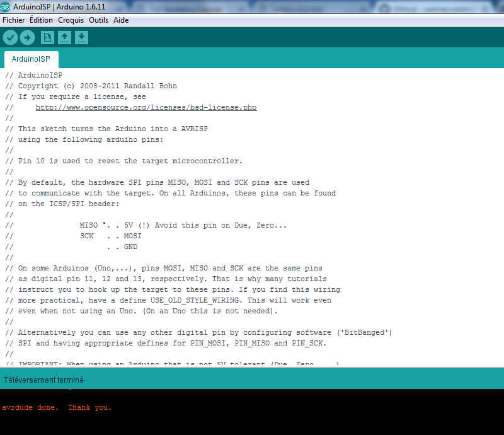Create a new sketch with New icon
Viewport: 504px width, 435px height.
[x=47, y=37]
